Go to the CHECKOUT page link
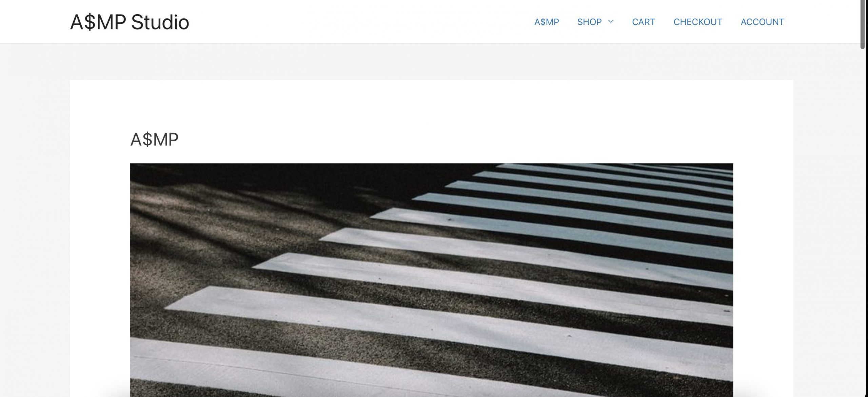Image resolution: width=868 pixels, height=397 pixels. [698, 22]
